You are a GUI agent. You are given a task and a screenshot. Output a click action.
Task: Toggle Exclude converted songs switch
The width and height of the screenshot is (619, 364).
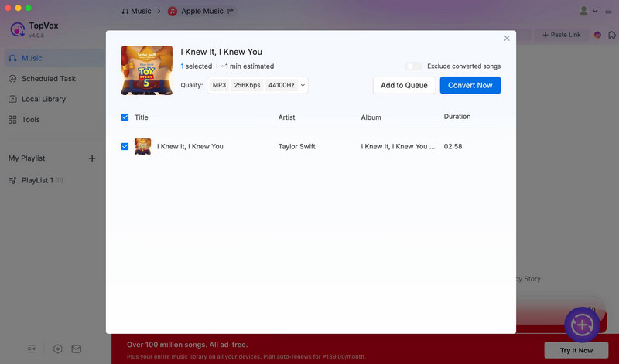tap(414, 66)
